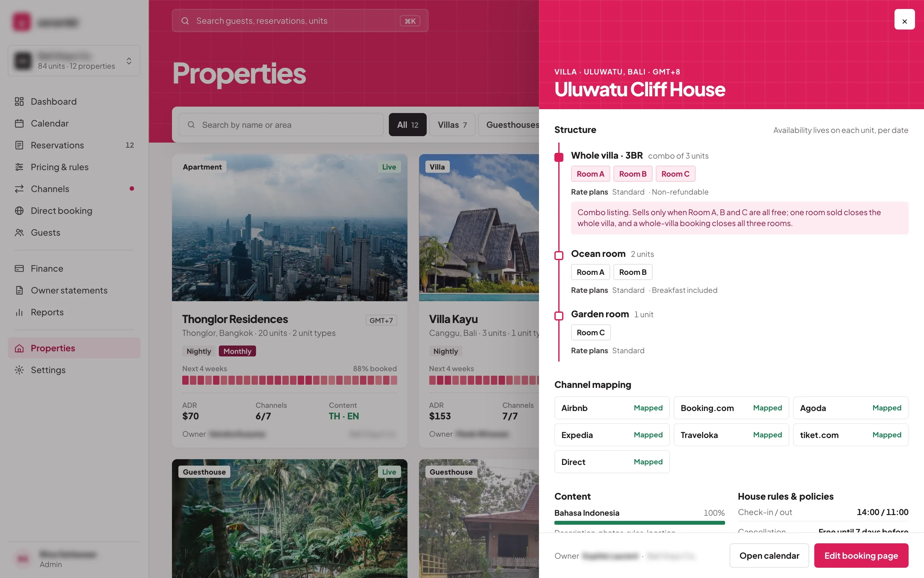Focus the Search guests, reservations, units field

coord(300,21)
